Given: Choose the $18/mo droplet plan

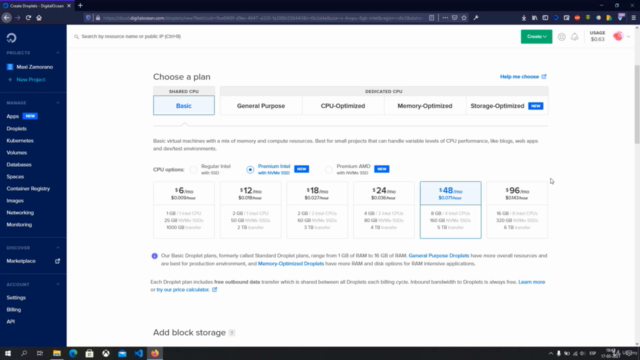Looking at the screenshot, I should coord(317,210).
